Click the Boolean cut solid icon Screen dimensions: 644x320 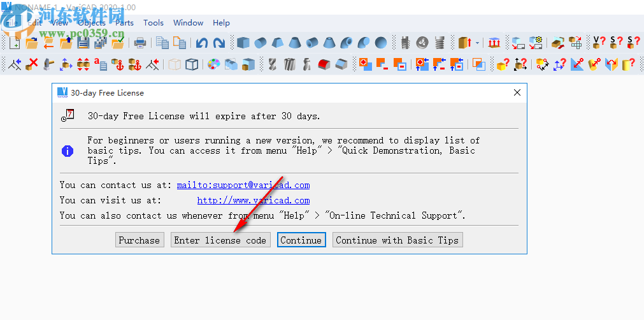click(x=382, y=64)
